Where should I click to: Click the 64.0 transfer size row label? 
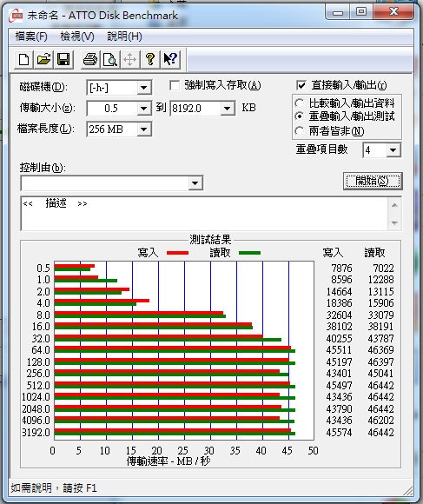(41, 350)
